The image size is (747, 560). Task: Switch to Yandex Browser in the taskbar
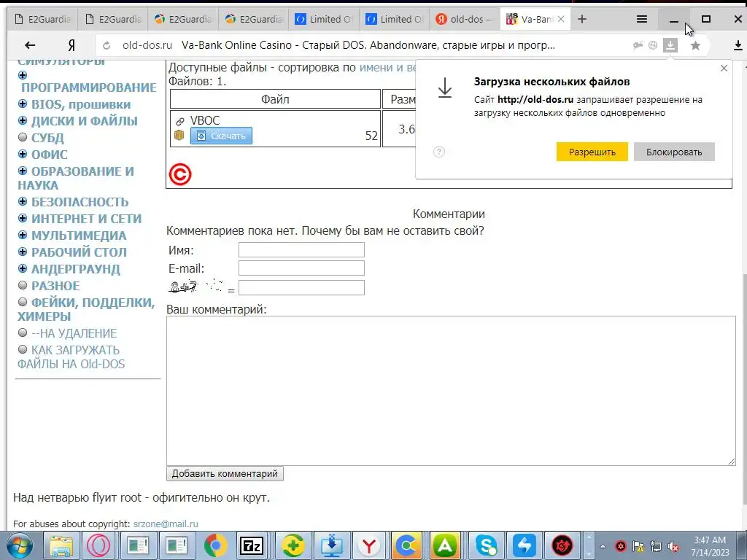pos(368,545)
